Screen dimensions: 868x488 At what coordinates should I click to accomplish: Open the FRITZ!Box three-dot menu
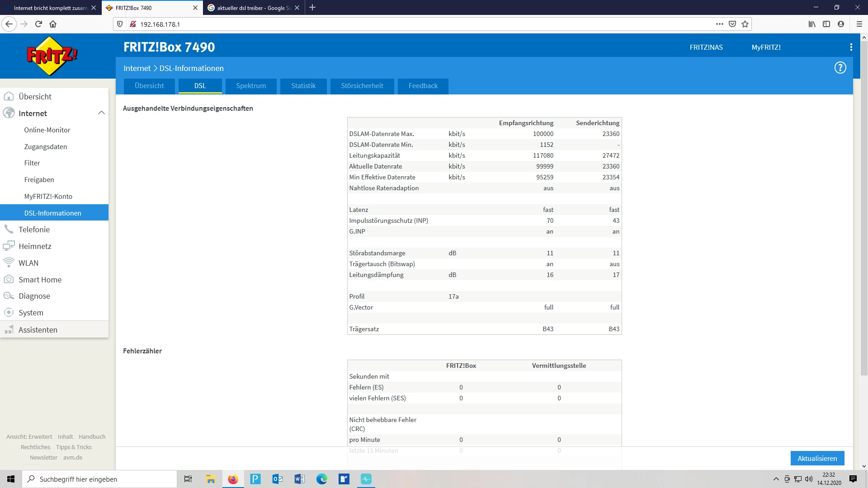(x=851, y=47)
